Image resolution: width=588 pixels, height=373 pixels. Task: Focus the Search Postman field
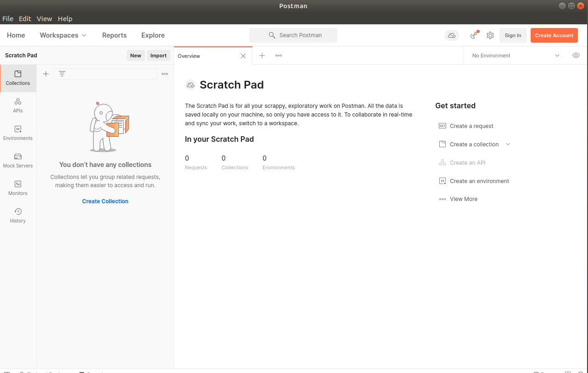tap(293, 35)
